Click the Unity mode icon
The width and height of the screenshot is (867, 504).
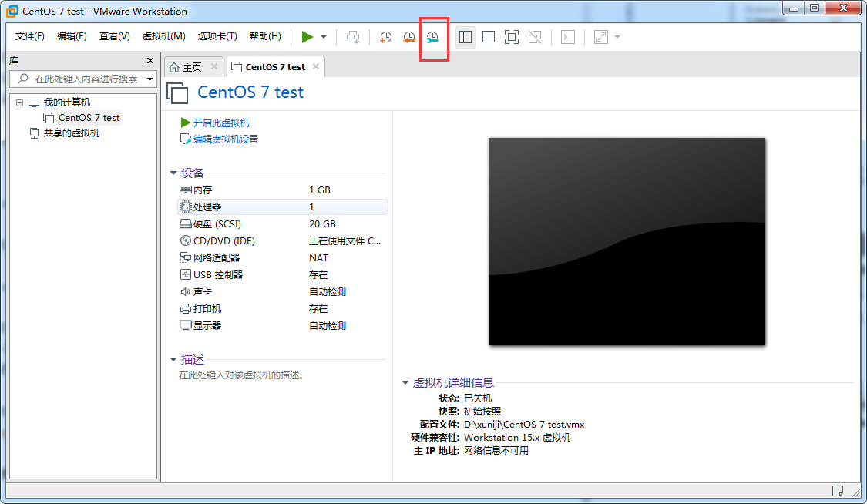pyautogui.click(x=535, y=37)
